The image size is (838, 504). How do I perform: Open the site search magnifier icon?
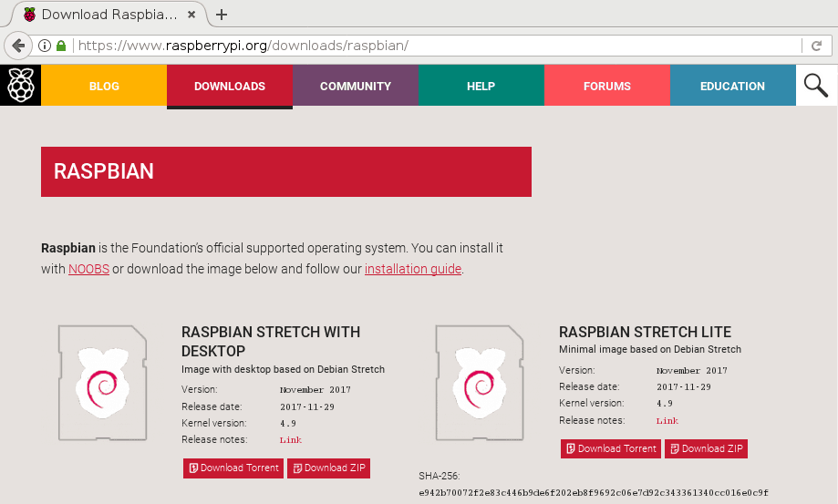pos(816,86)
